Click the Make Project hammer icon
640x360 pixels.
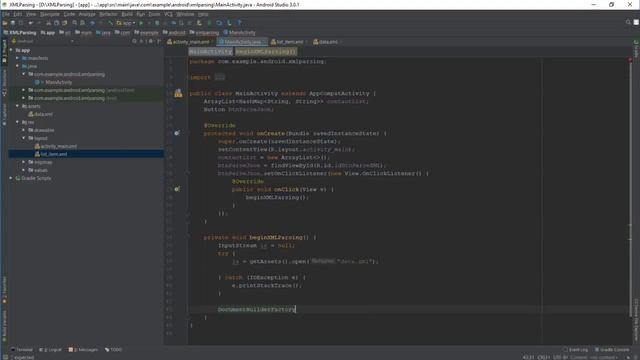click(x=110, y=23)
